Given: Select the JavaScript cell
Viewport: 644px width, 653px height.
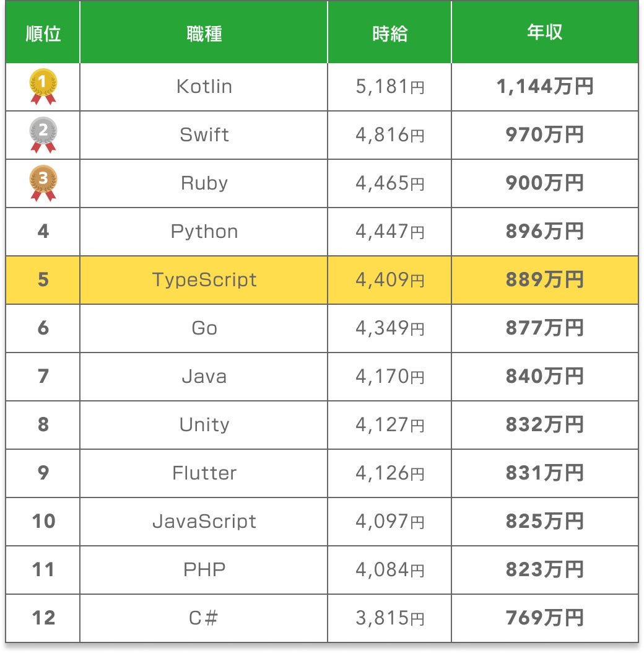Looking at the screenshot, I should 204,522.
